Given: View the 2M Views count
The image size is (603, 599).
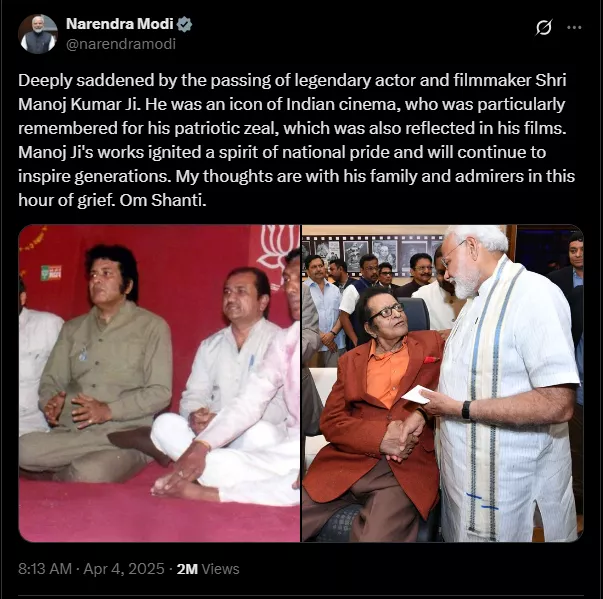Looking at the screenshot, I should (208, 569).
